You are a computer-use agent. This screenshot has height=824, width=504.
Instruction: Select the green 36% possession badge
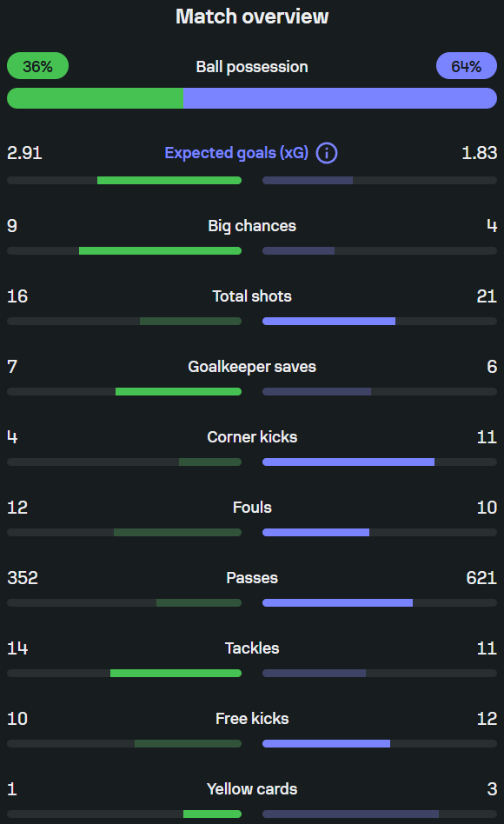coord(38,66)
